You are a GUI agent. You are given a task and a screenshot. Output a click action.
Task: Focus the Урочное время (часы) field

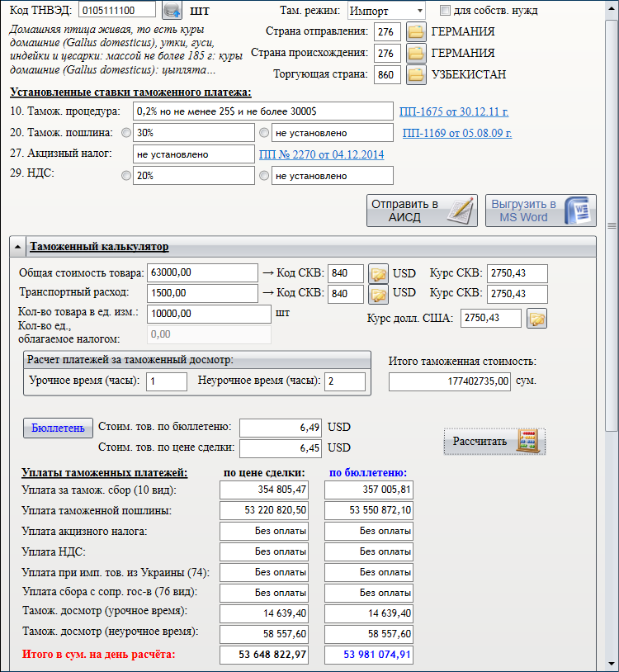[167, 381]
